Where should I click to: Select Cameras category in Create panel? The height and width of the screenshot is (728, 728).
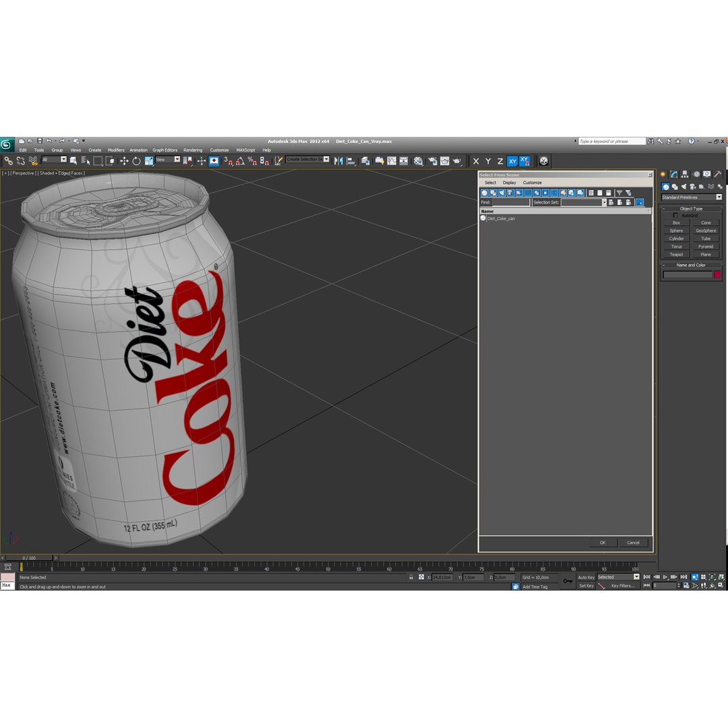click(693, 187)
